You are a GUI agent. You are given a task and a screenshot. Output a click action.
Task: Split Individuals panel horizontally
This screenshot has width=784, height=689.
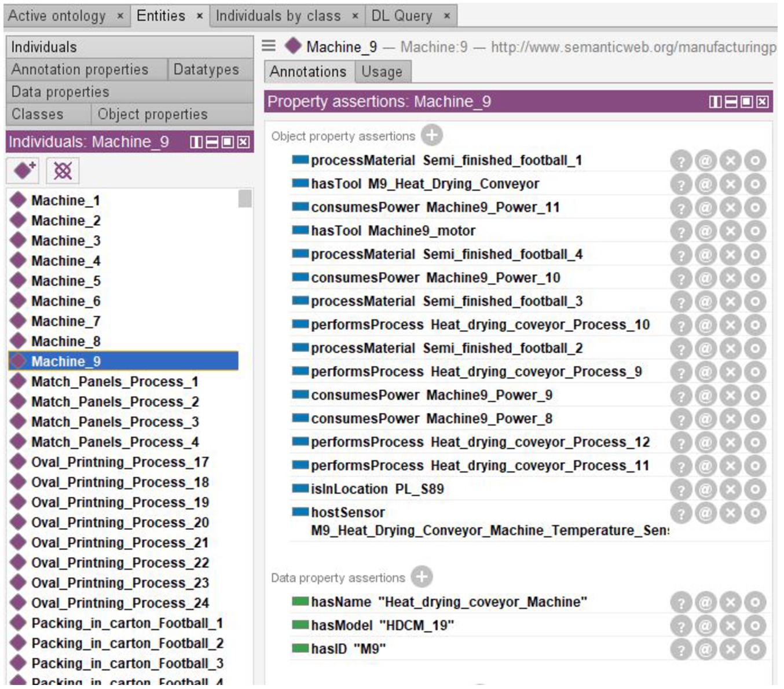[212, 142]
